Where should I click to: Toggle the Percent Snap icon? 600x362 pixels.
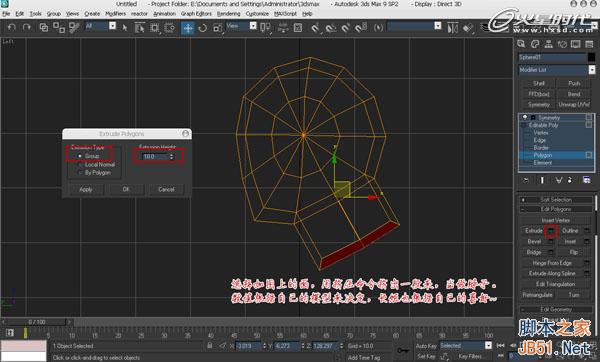(346, 28)
